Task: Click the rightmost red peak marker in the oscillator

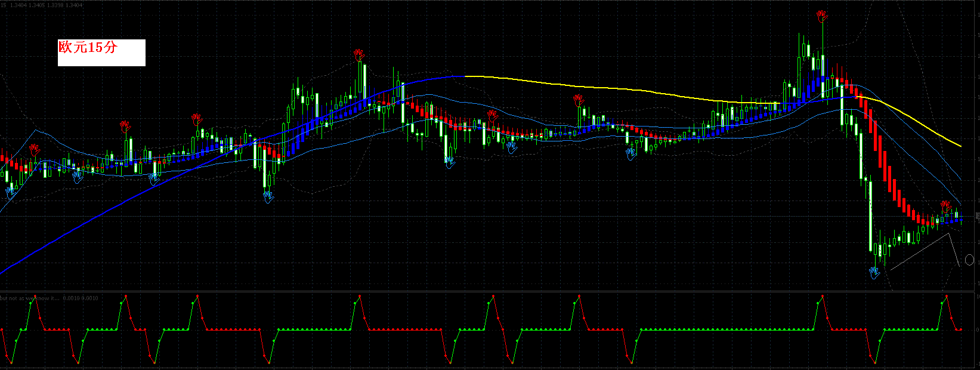Action: 946,296
